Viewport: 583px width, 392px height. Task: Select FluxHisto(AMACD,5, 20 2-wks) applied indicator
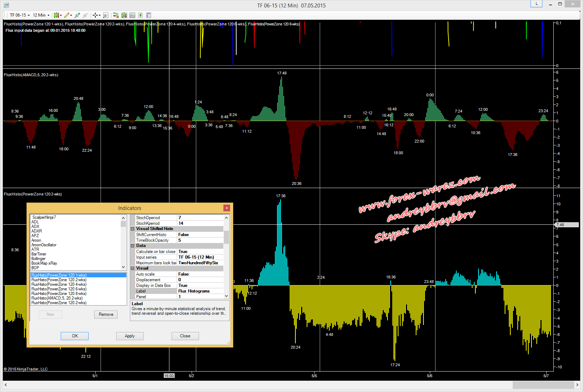57,298
